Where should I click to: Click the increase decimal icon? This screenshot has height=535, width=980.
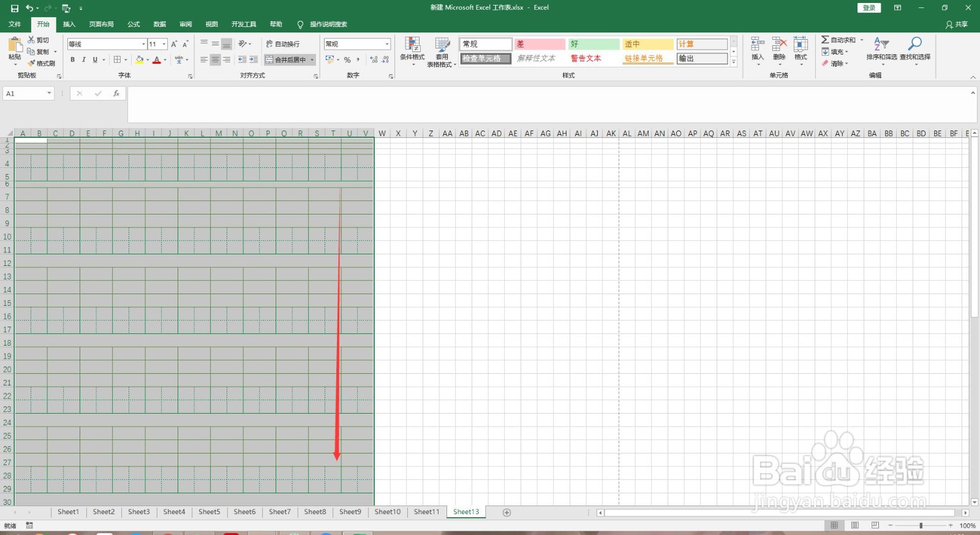[x=374, y=60]
